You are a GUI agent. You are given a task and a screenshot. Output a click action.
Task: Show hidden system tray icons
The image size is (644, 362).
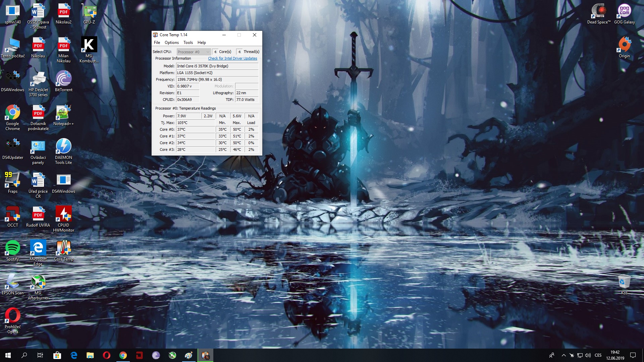(x=563, y=355)
